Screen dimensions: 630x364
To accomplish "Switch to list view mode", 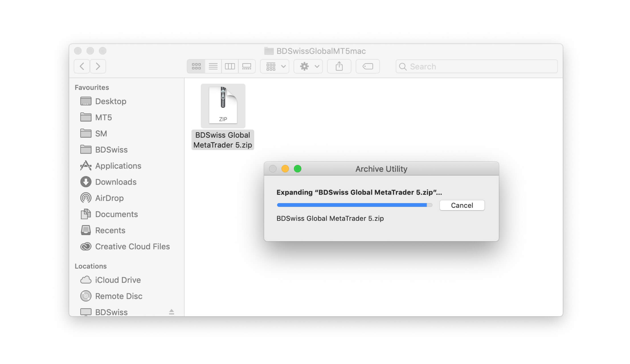I will (x=213, y=66).
